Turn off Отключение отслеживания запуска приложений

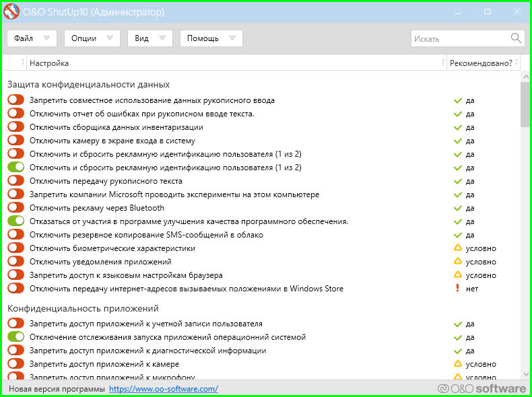pyautogui.click(x=16, y=336)
